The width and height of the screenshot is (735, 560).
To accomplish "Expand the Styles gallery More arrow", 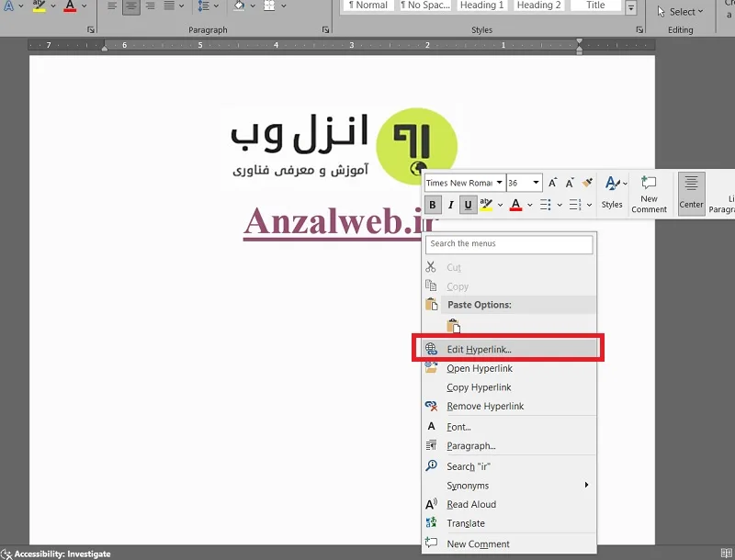I will pos(631,7).
